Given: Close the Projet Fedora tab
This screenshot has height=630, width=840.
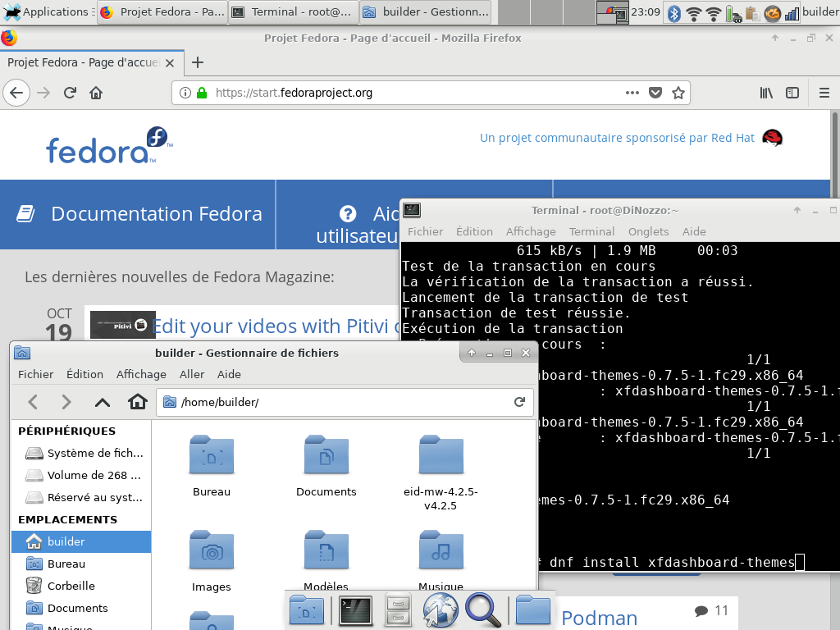Looking at the screenshot, I should pos(170,62).
